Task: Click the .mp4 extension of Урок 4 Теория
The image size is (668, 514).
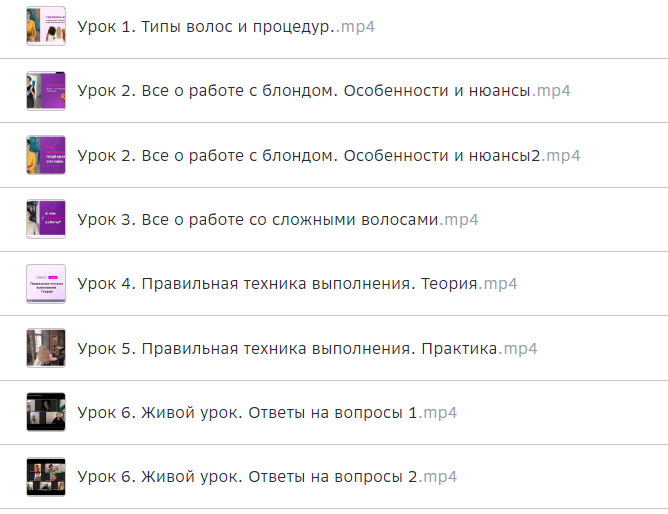Action: [x=499, y=284]
